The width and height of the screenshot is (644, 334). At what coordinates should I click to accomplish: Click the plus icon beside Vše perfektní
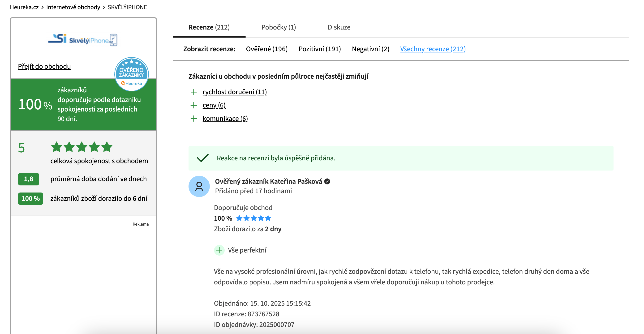pyautogui.click(x=219, y=250)
